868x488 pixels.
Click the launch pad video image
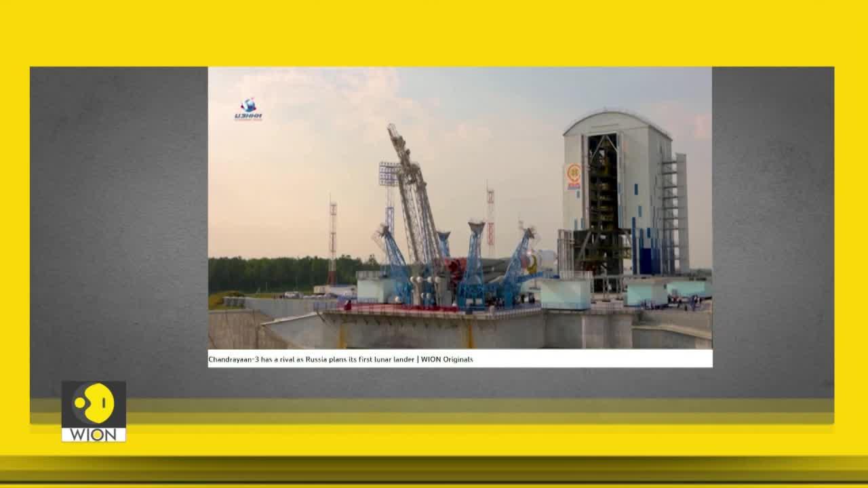[x=460, y=207]
